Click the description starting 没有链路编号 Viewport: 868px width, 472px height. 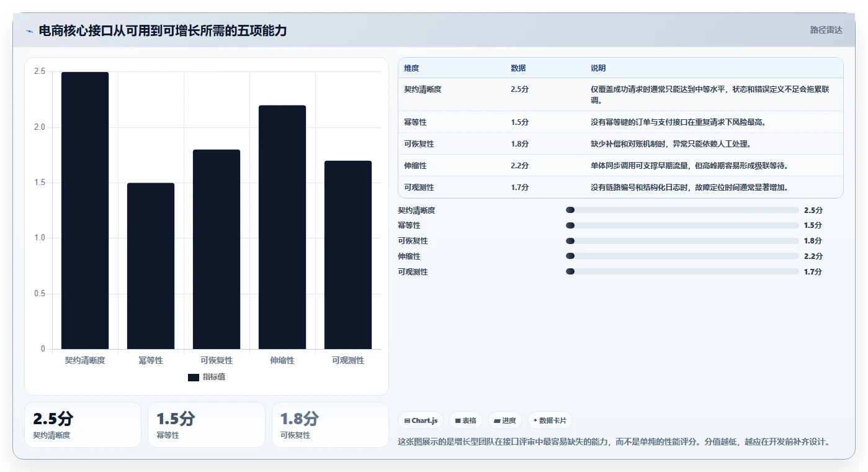(x=689, y=188)
